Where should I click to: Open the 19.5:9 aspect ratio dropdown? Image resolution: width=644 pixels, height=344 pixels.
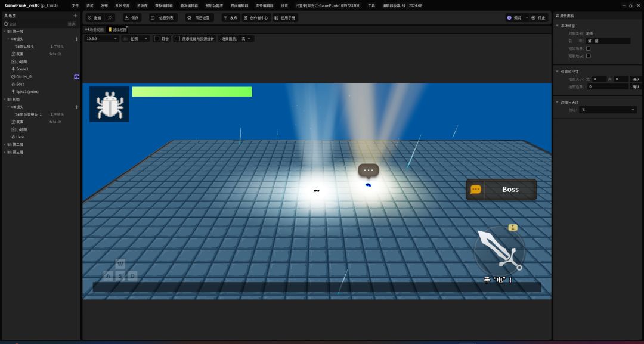point(101,39)
